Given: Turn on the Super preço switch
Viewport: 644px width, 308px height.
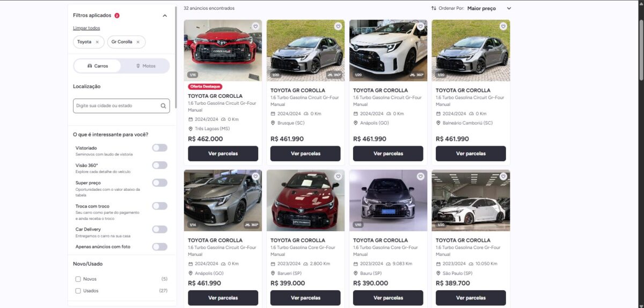Looking at the screenshot, I should pyautogui.click(x=159, y=183).
